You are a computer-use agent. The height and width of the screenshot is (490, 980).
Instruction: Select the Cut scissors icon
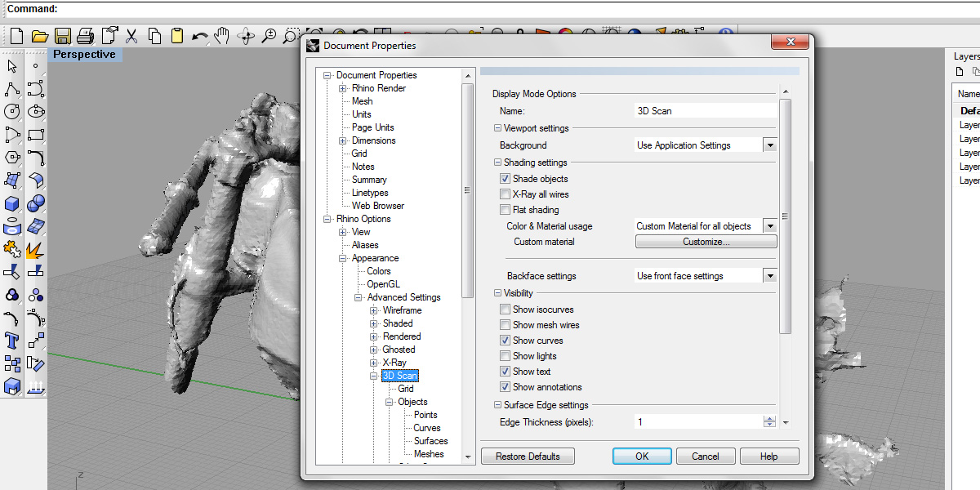(x=131, y=36)
